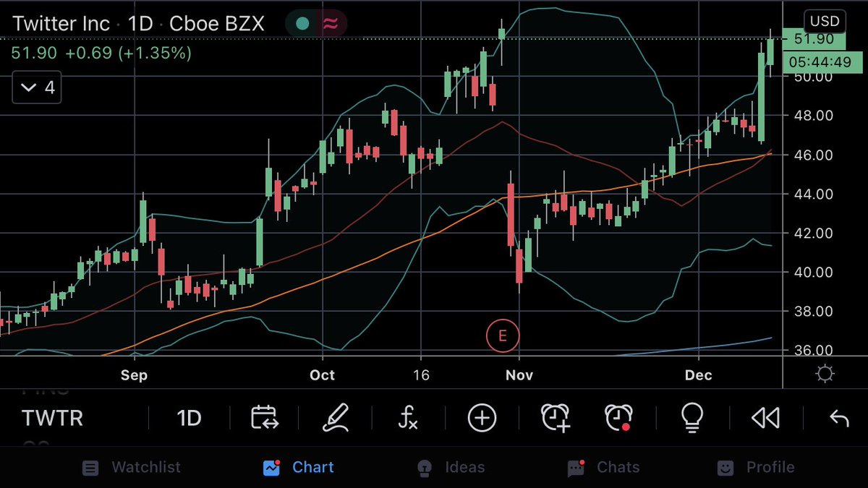Click the Twitter Inc symbol title
The image size is (868, 488).
[63, 23]
